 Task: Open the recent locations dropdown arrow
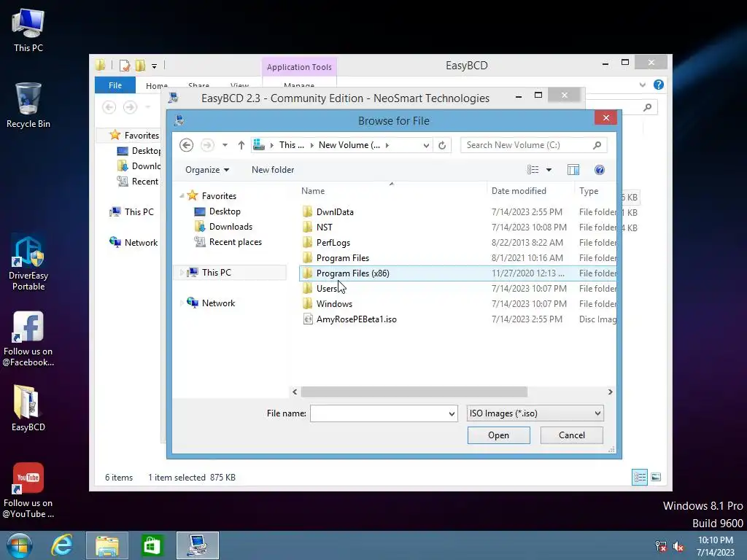click(x=225, y=145)
